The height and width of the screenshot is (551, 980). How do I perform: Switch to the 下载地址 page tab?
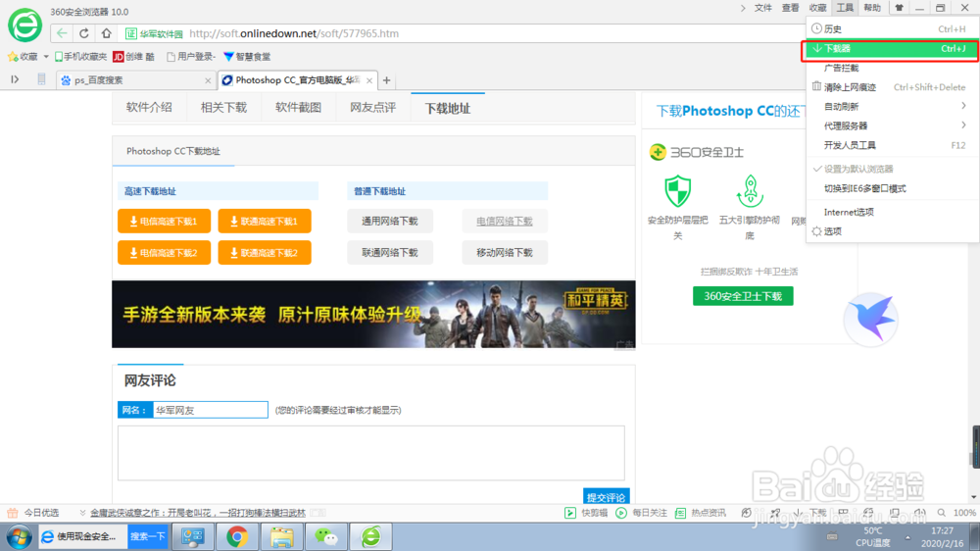pyautogui.click(x=448, y=108)
